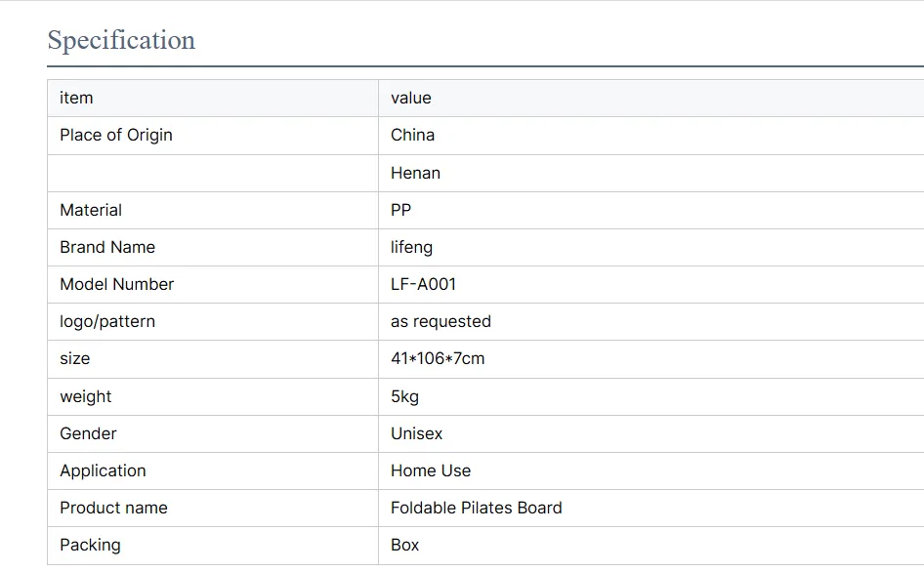Click the "as requested" value cell
This screenshot has height=572, width=924.
[441, 321]
